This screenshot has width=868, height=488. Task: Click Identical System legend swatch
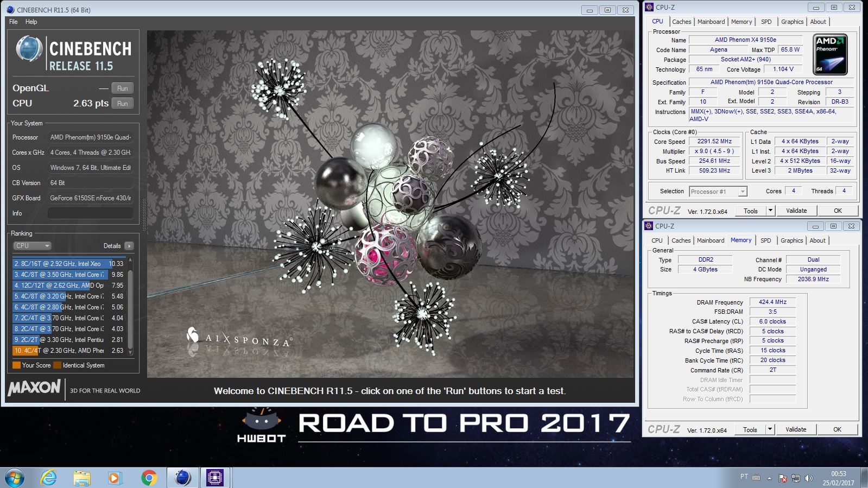pos(57,365)
